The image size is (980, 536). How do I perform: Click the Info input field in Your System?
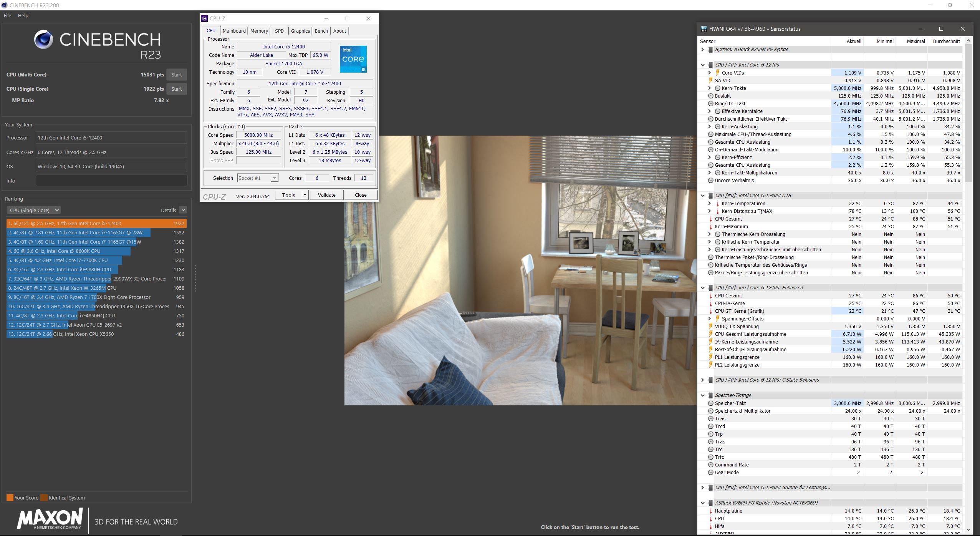pyautogui.click(x=111, y=181)
